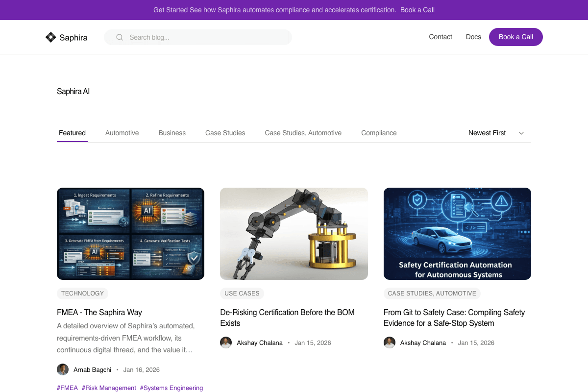Switch to the Automotive tab
588x392 pixels.
(122, 133)
